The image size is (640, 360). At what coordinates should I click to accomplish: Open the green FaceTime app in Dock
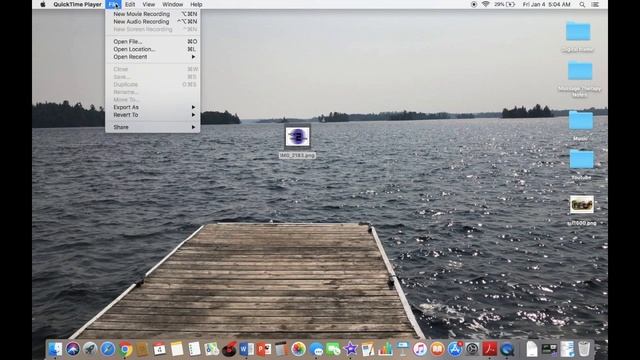[333, 349]
